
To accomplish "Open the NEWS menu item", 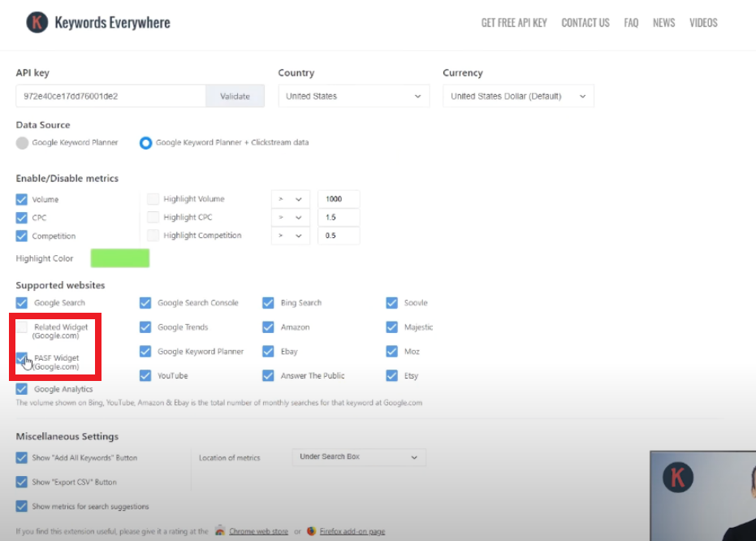I will point(664,23).
